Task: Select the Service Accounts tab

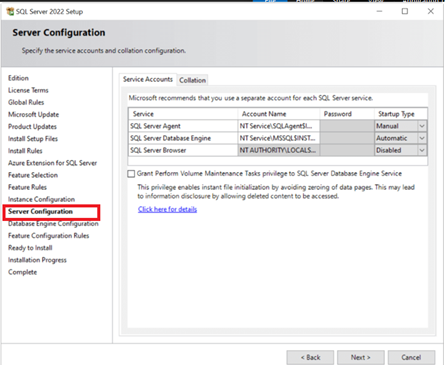Action: point(148,79)
